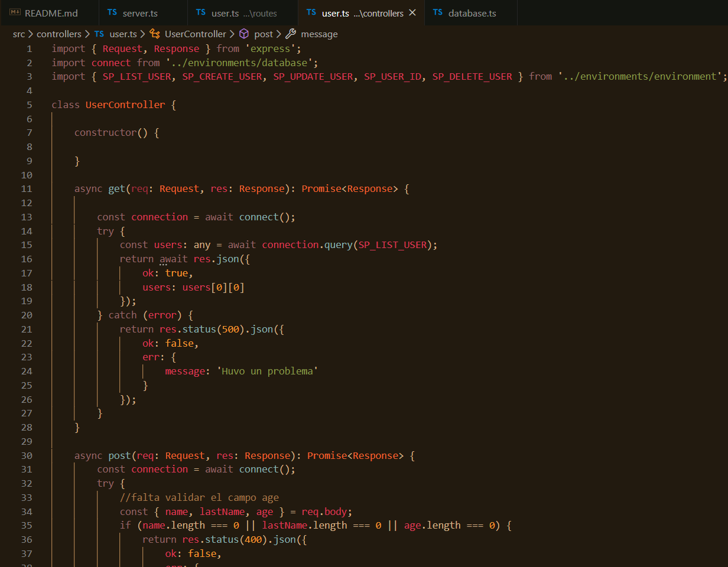
Task: Click the TS icon on server.ts tab
Action: coord(112,12)
